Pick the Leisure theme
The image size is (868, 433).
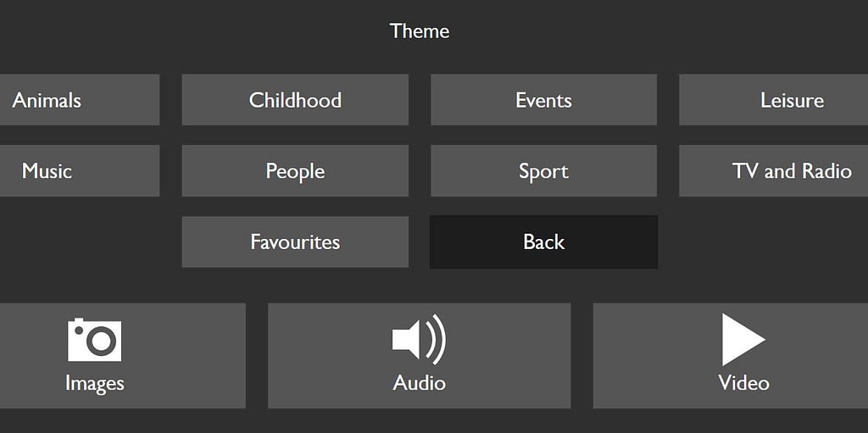click(x=773, y=100)
